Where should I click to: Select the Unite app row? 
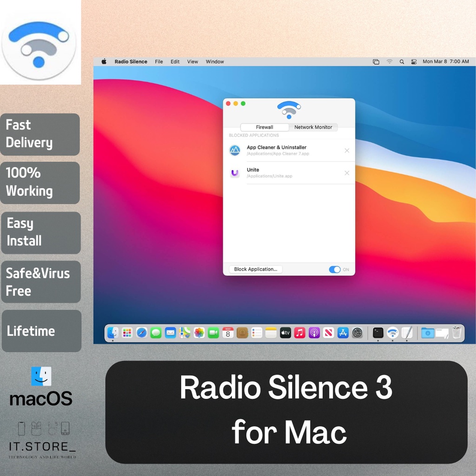coord(288,173)
